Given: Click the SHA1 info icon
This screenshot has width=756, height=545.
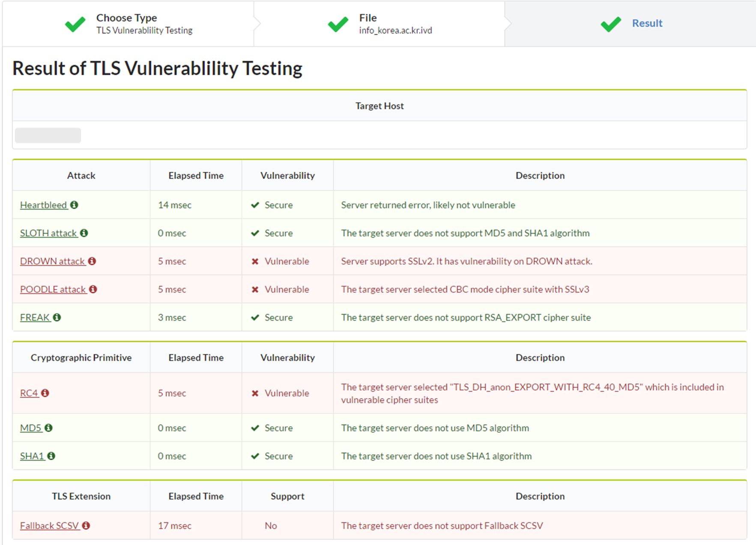Looking at the screenshot, I should [x=51, y=456].
